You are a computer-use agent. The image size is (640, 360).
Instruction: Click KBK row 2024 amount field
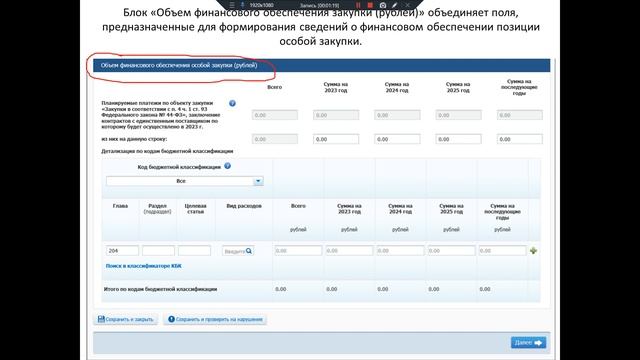(400, 251)
